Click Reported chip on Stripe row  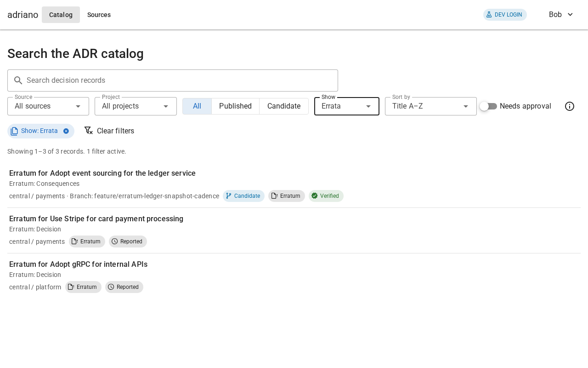pyautogui.click(x=128, y=241)
